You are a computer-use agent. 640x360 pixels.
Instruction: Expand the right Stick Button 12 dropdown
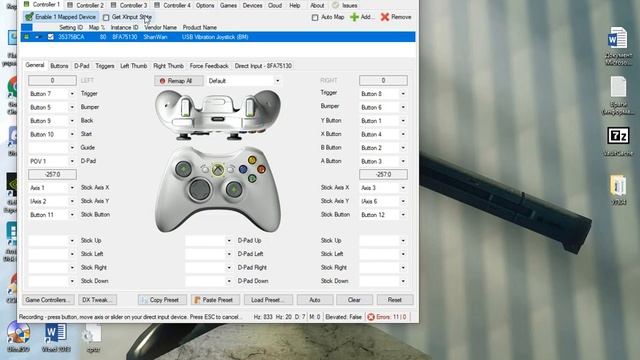tap(403, 215)
